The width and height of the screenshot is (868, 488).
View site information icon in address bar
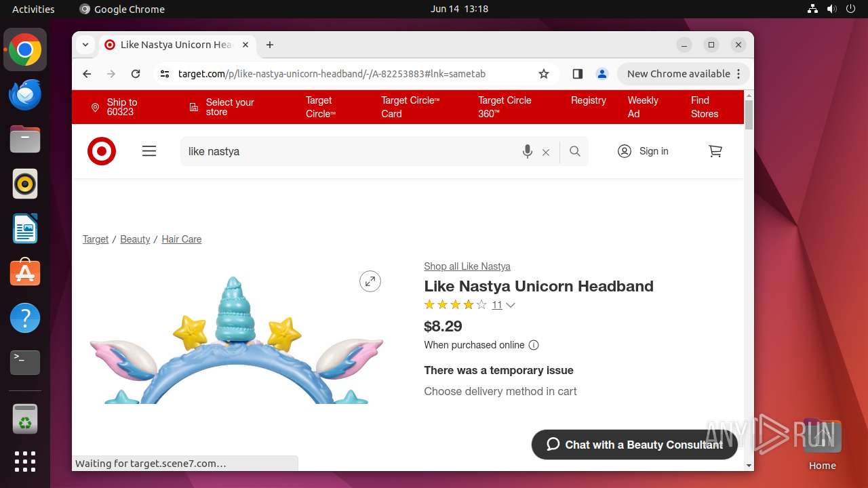[165, 74]
